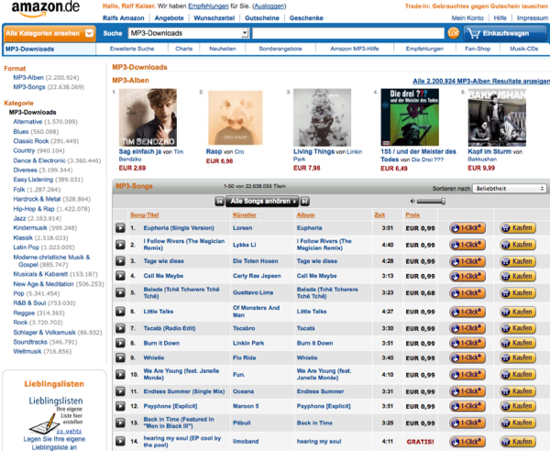Expand the Alle Kategorien ansehen menu
Image resolution: width=550 pixels, height=451 pixels.
pos(49,33)
